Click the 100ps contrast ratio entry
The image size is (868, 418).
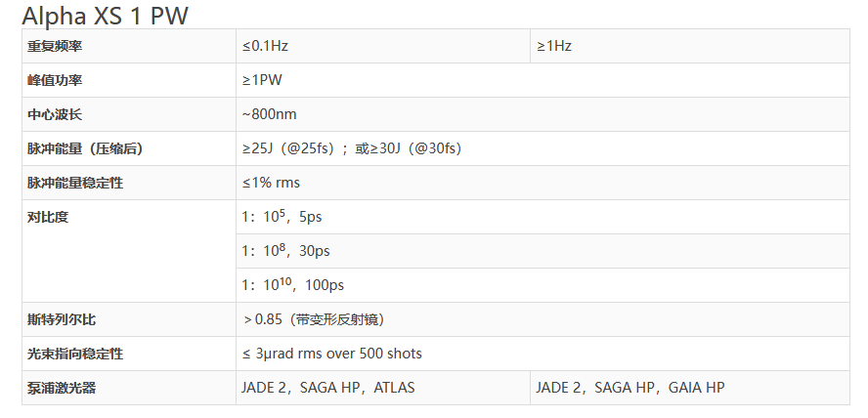[292, 285]
